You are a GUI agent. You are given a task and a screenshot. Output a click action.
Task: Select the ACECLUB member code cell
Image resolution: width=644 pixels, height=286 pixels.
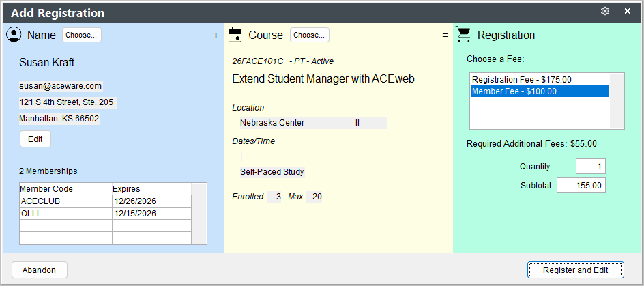coord(65,201)
